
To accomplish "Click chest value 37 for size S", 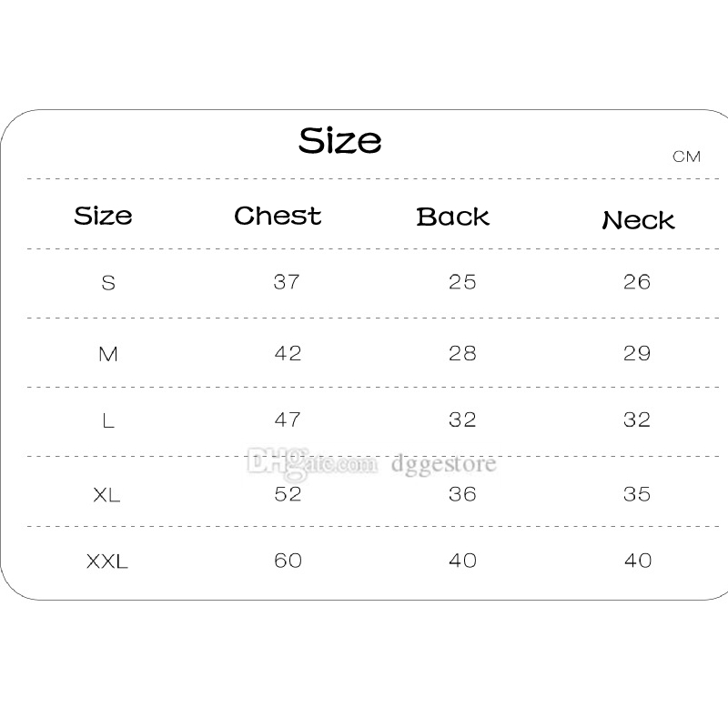I will [x=286, y=282].
